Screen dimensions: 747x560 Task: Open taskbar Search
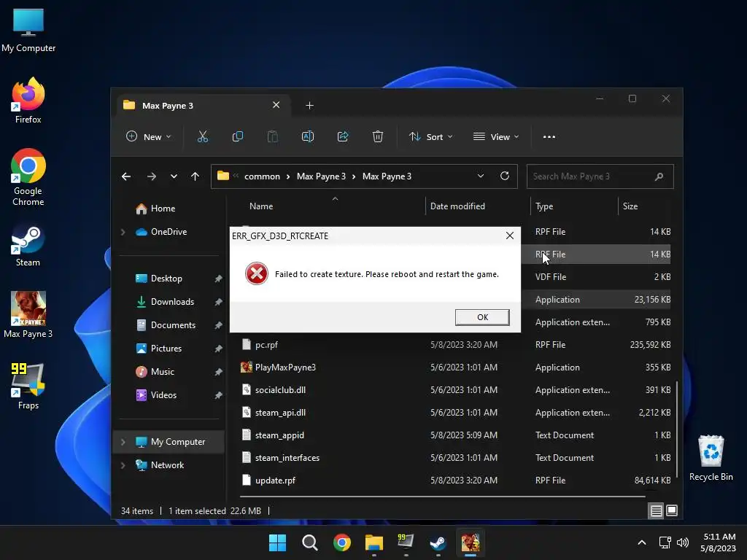click(309, 542)
